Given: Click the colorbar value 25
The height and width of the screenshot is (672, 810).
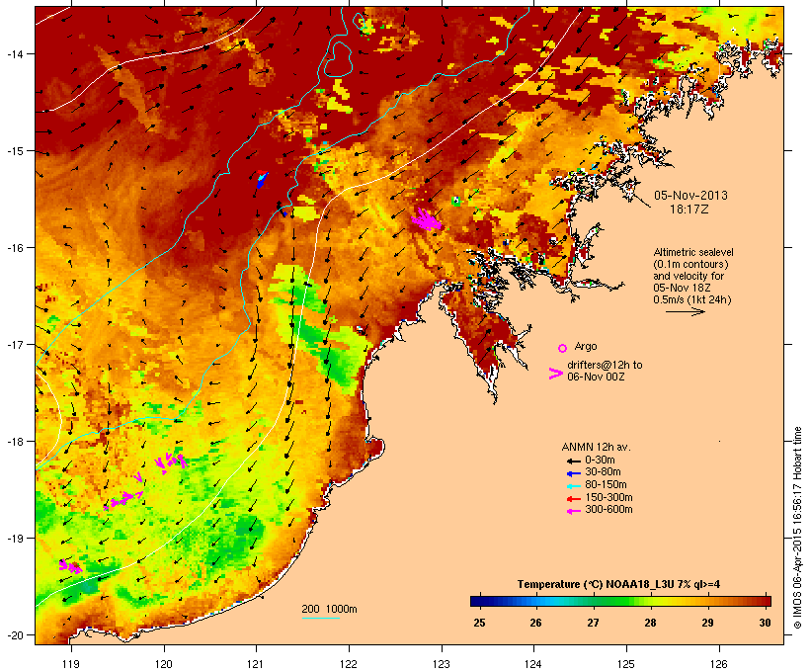Looking at the screenshot, I should click(x=479, y=623).
